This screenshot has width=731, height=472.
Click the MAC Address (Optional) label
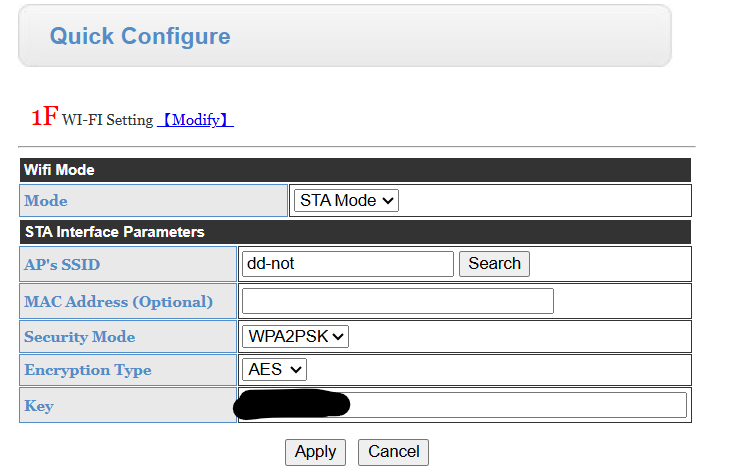click(x=118, y=301)
